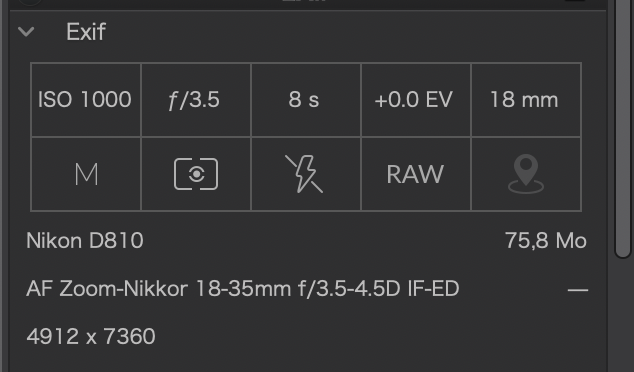Click the RAW file format indicator

415,174
